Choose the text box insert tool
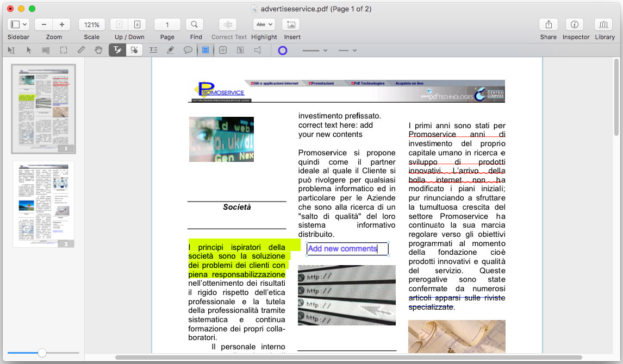 153,50
